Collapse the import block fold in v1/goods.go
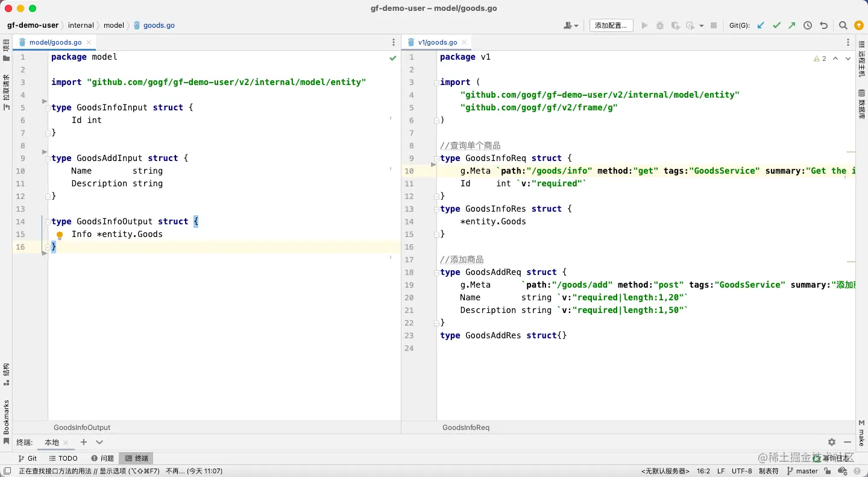This screenshot has width=868, height=477. pos(436,82)
